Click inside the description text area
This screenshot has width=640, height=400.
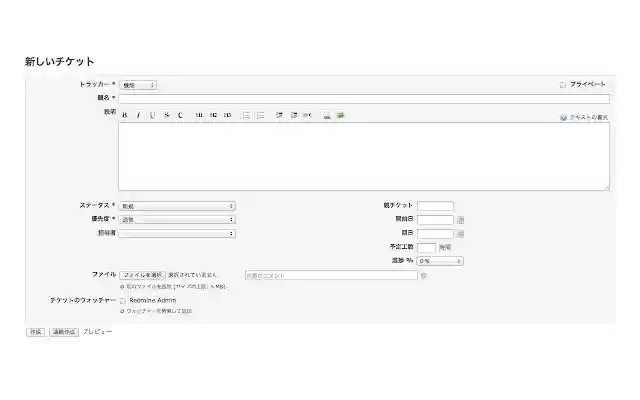(x=364, y=157)
